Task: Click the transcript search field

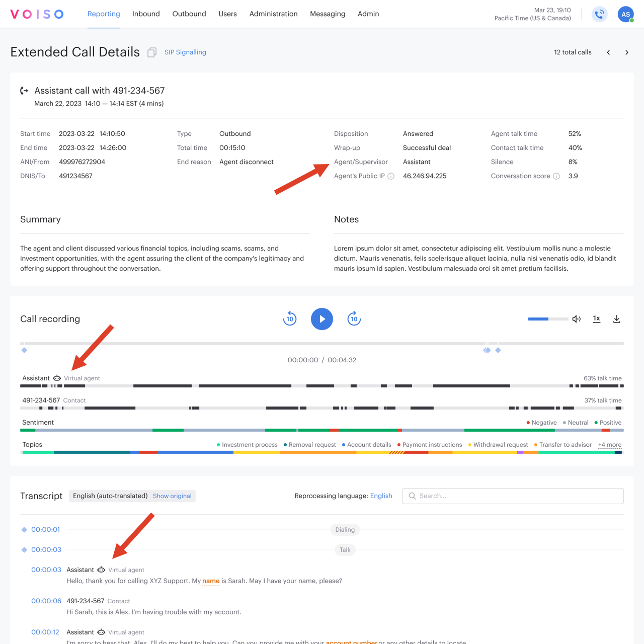Action: [512, 496]
